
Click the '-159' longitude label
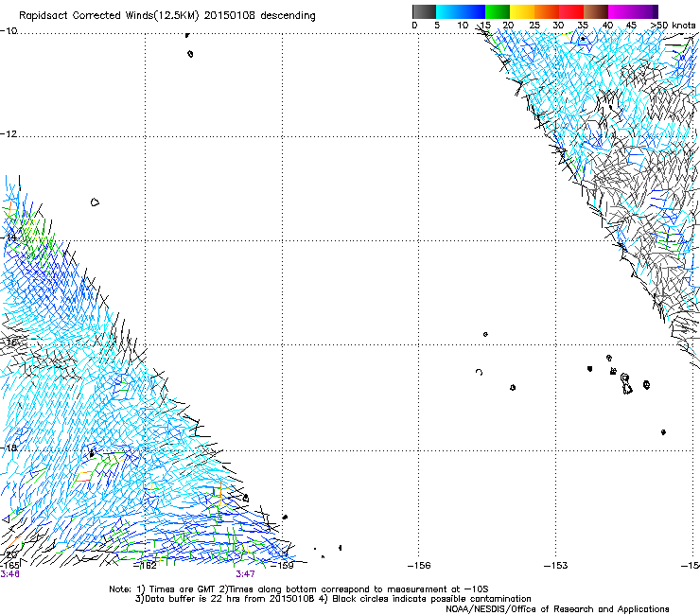[x=283, y=566]
